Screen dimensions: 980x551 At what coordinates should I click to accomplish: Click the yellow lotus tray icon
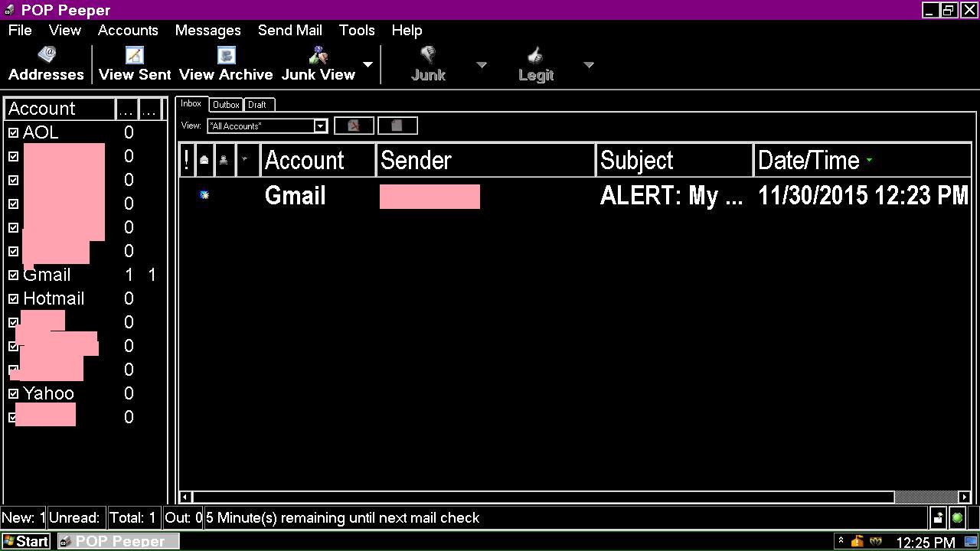pos(876,541)
